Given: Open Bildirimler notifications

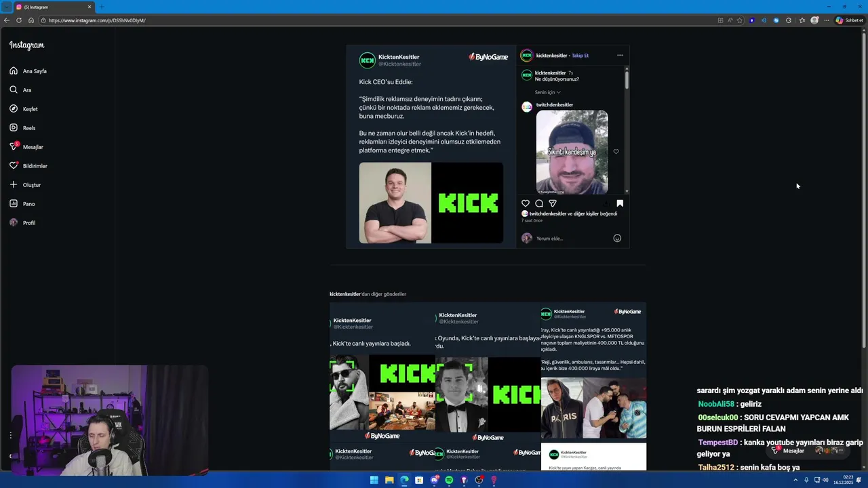Looking at the screenshot, I should 28,166.
